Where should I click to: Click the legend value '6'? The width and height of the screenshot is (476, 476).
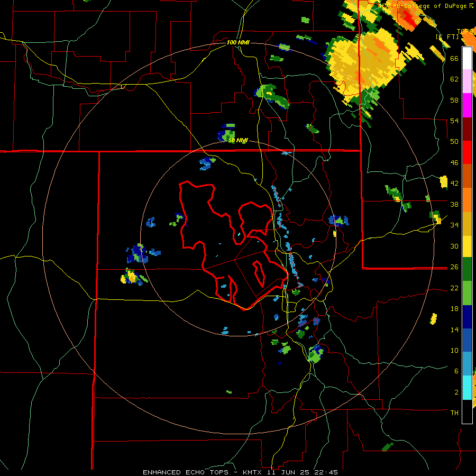(x=456, y=371)
